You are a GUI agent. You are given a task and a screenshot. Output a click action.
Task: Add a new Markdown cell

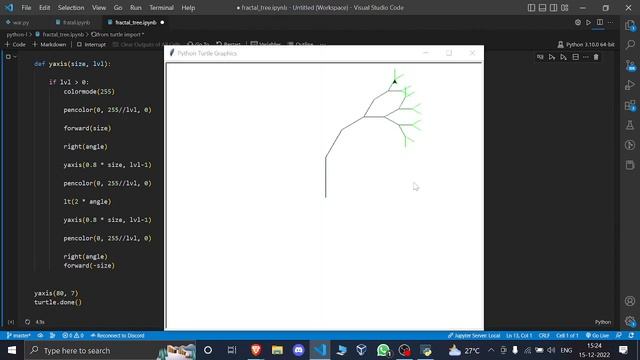pos(49,44)
